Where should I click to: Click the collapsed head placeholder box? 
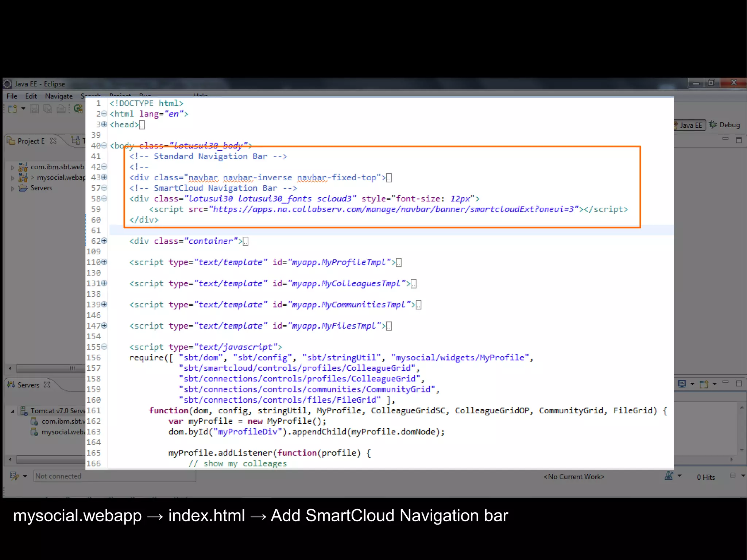click(142, 125)
